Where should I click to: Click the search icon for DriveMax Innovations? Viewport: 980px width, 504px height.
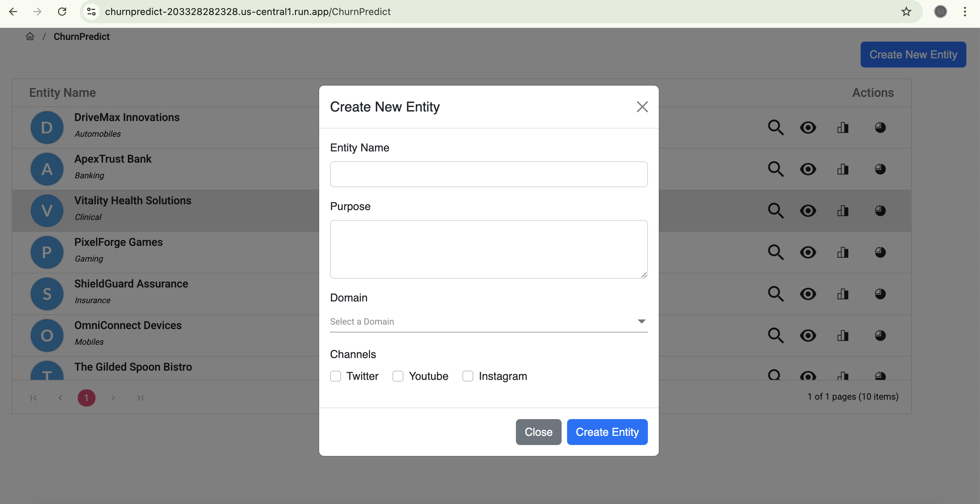[x=775, y=128]
